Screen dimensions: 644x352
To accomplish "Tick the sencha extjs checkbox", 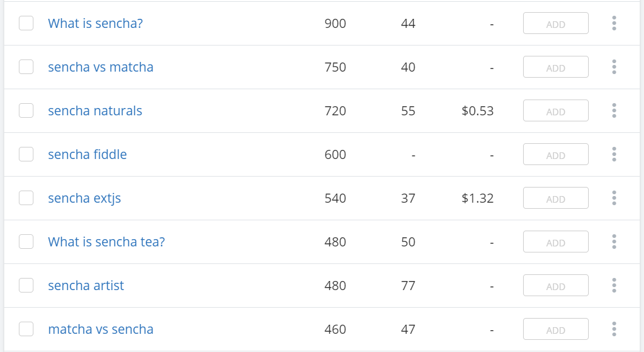I will 26,198.
